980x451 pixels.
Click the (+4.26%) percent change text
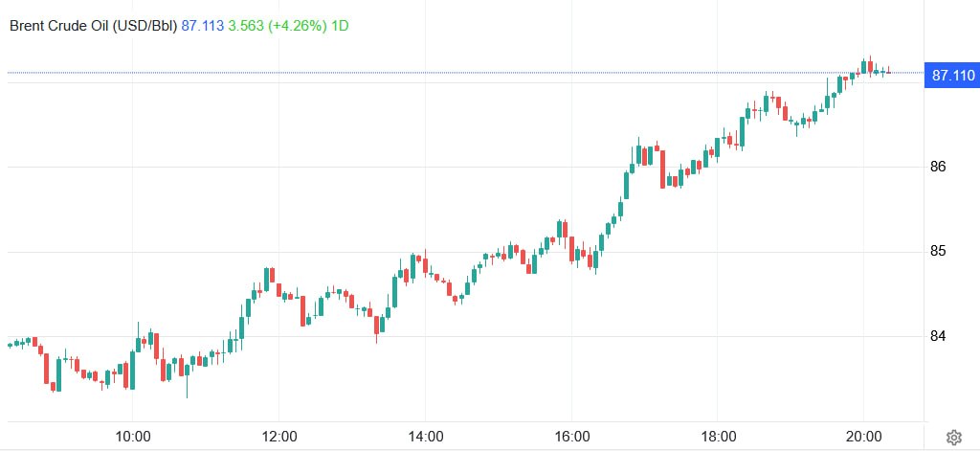[298, 26]
